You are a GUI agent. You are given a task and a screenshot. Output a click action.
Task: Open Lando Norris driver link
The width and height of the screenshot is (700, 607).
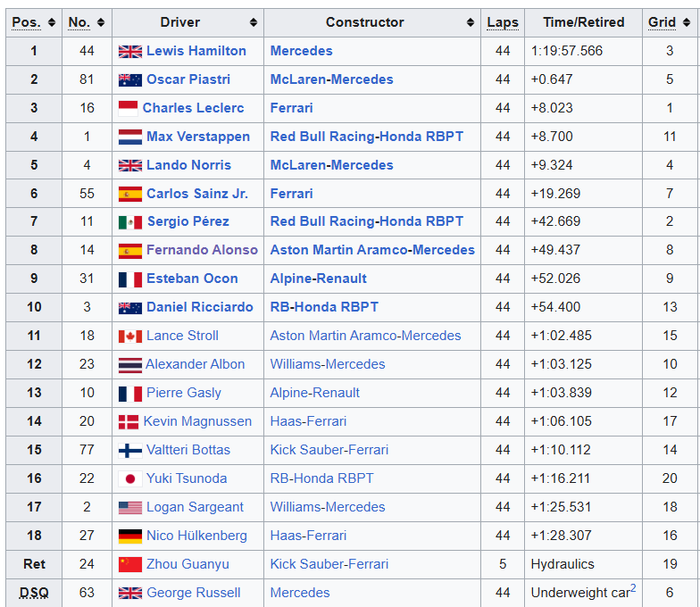(188, 165)
